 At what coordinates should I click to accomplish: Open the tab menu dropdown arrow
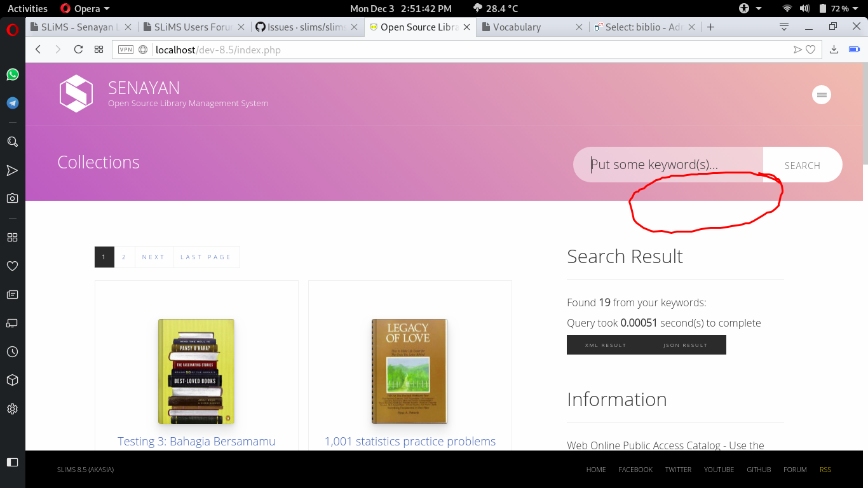click(x=784, y=27)
